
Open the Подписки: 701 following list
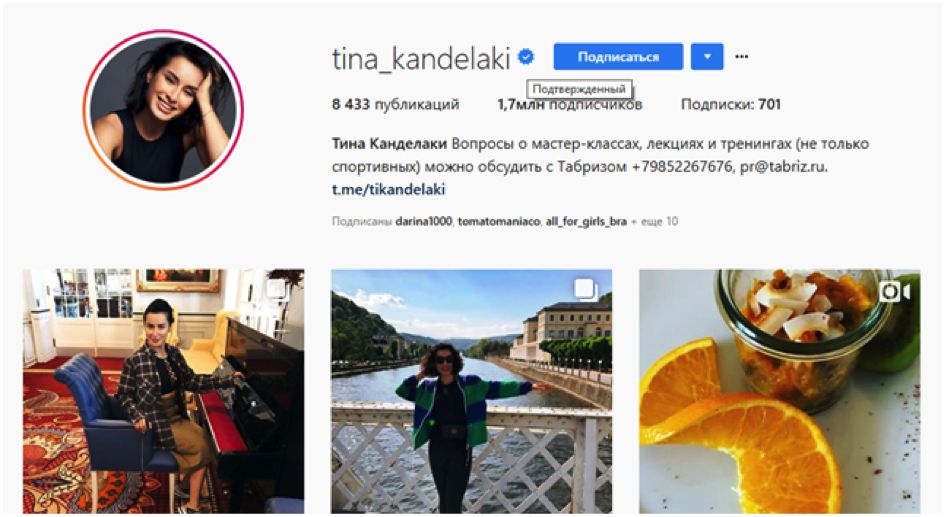pos(731,104)
